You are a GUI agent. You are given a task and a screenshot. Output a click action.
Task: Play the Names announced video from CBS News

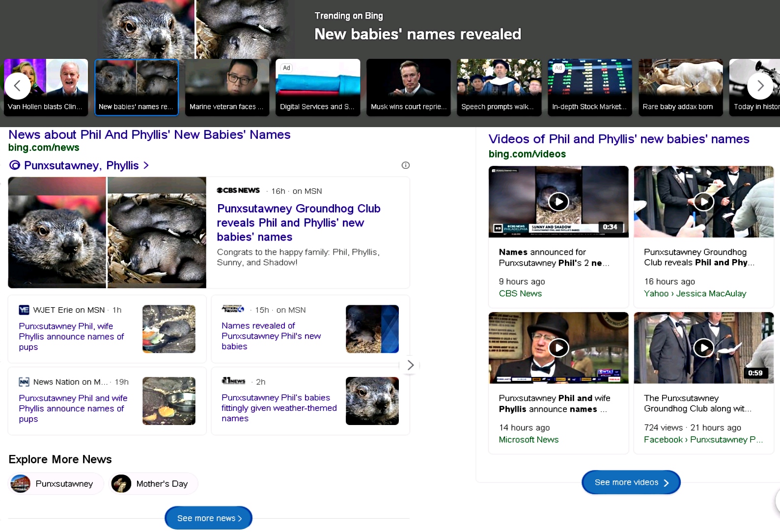click(558, 202)
